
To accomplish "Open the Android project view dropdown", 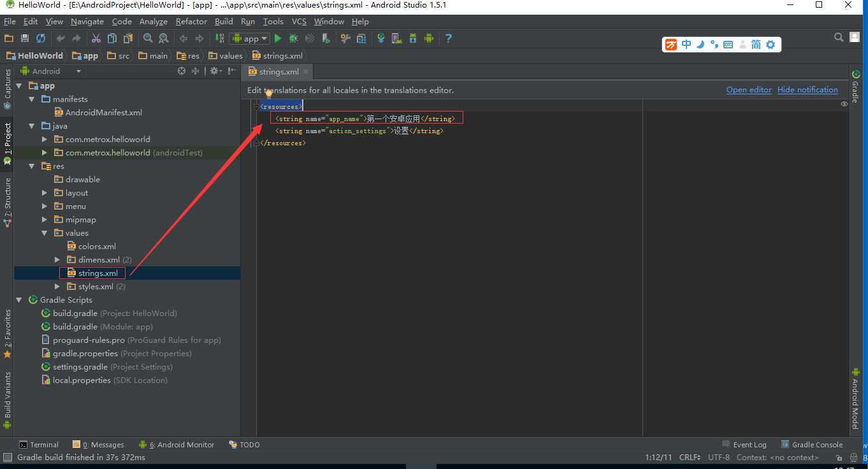I will click(x=52, y=71).
